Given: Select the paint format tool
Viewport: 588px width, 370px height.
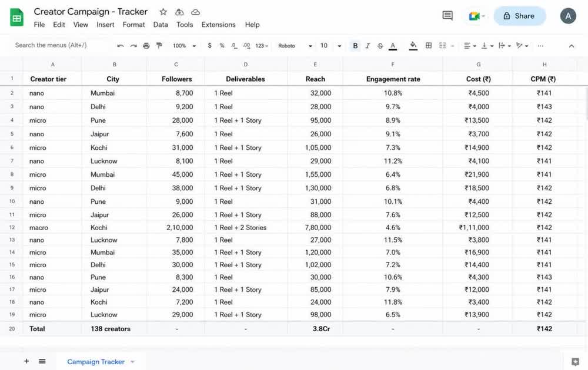Looking at the screenshot, I should (159, 46).
